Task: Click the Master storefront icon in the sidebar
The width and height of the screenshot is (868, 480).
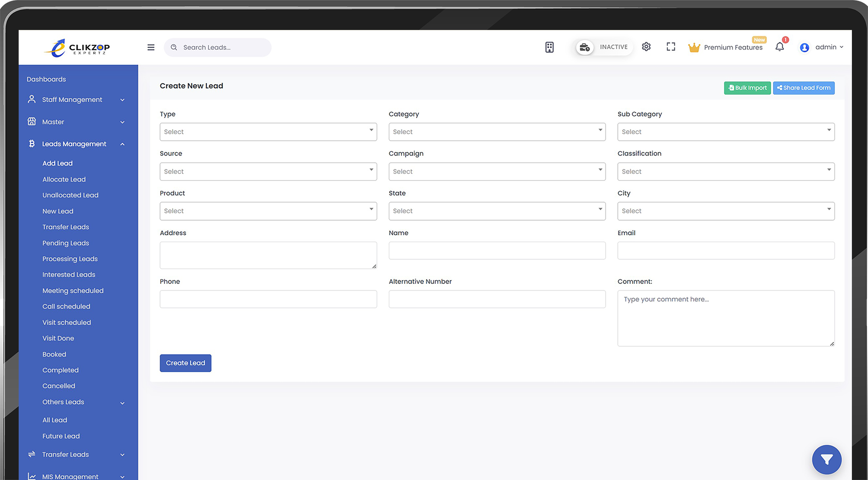Action: (x=31, y=121)
